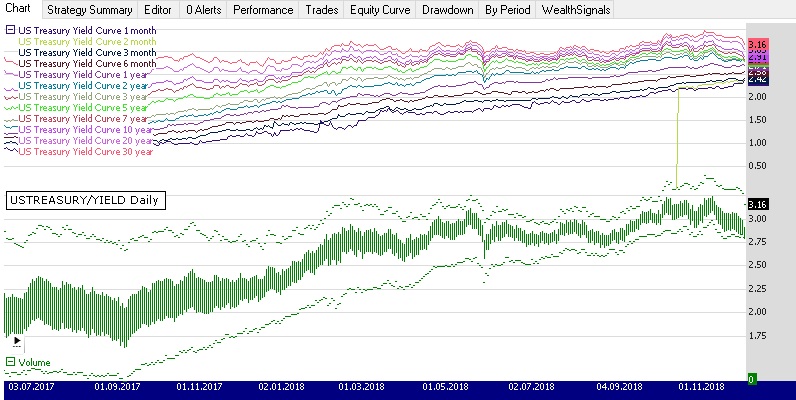Viewport: 796px width, 400px height.
Task: Open the Drawdown tab
Action: 448,10
